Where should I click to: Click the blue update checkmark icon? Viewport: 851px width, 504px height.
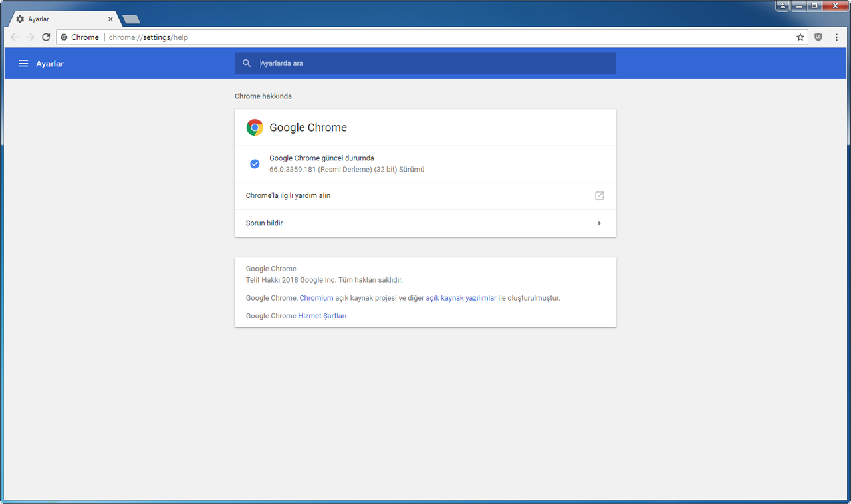tap(255, 164)
